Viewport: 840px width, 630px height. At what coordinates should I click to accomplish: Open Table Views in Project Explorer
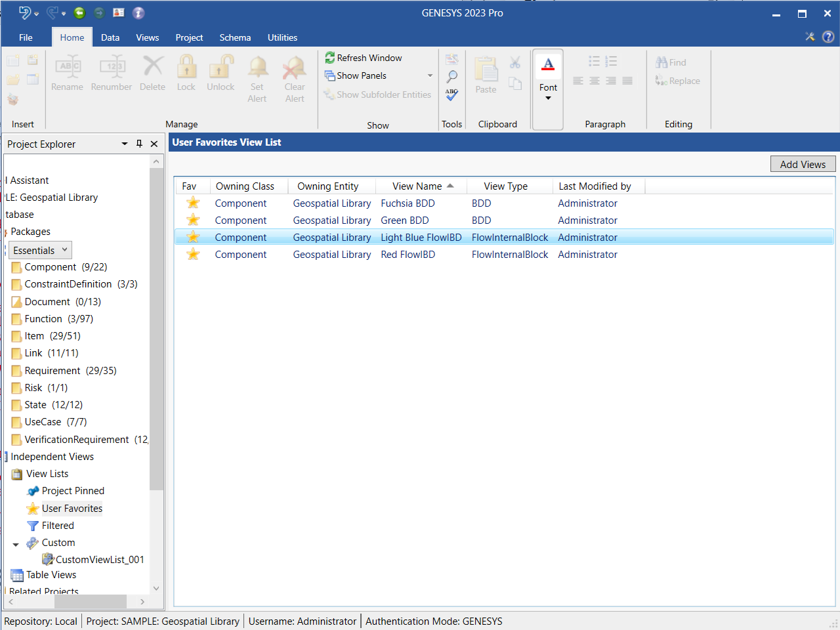pos(51,575)
